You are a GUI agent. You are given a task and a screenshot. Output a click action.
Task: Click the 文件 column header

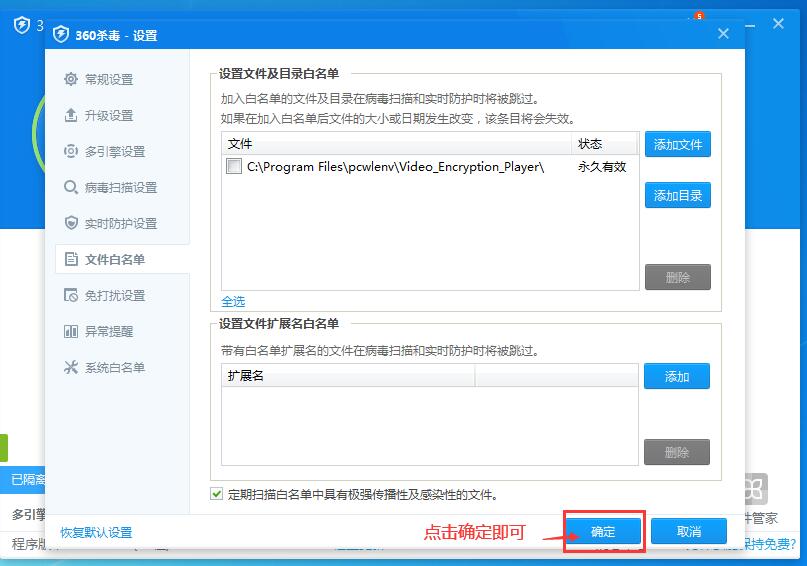coord(397,144)
